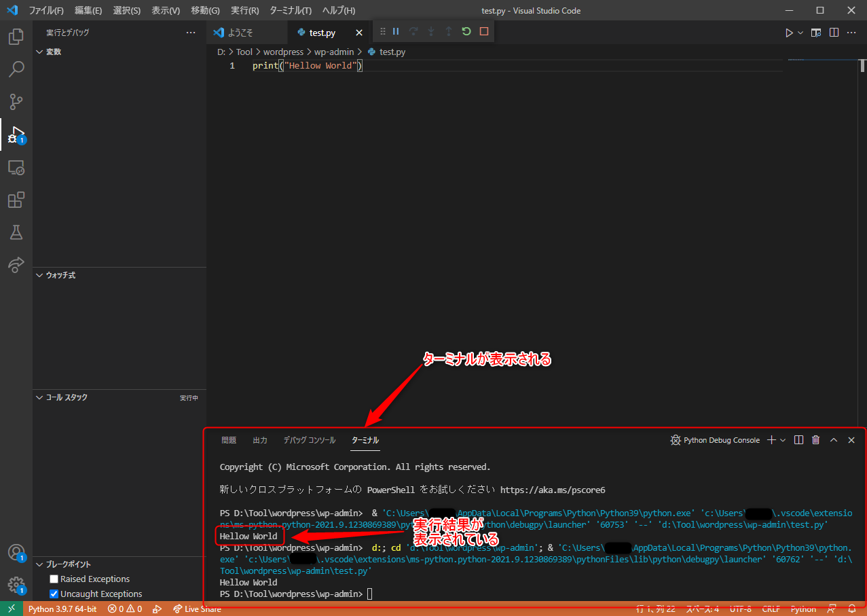Viewport: 867px width, 616px height.
Task: Select the Run and Debug activity icon
Action: click(16, 134)
